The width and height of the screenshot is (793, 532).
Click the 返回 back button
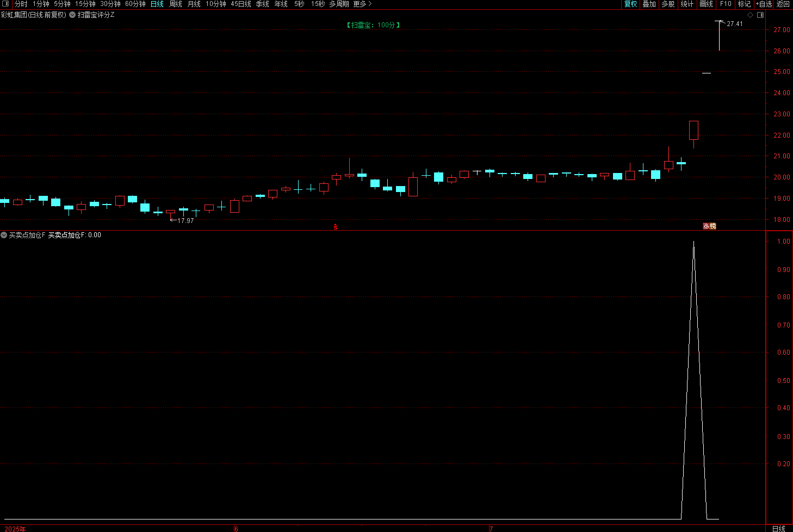[x=783, y=4]
